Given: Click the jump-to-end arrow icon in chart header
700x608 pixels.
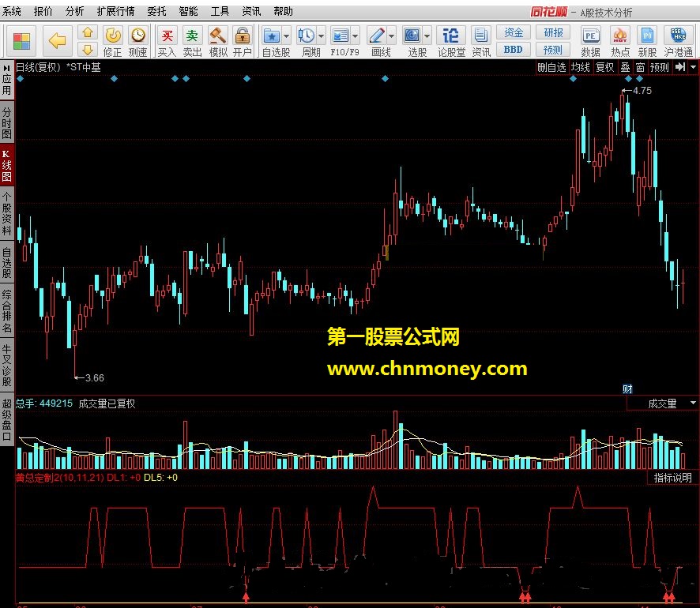Looking at the screenshot, I should 680,67.
